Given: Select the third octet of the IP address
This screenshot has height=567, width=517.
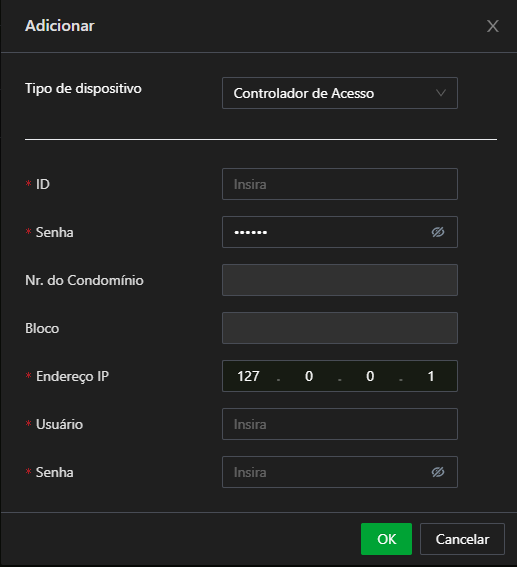Looking at the screenshot, I should coord(370,376).
